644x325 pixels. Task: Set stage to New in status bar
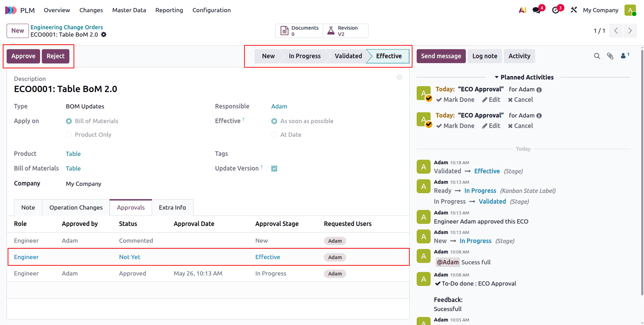268,56
